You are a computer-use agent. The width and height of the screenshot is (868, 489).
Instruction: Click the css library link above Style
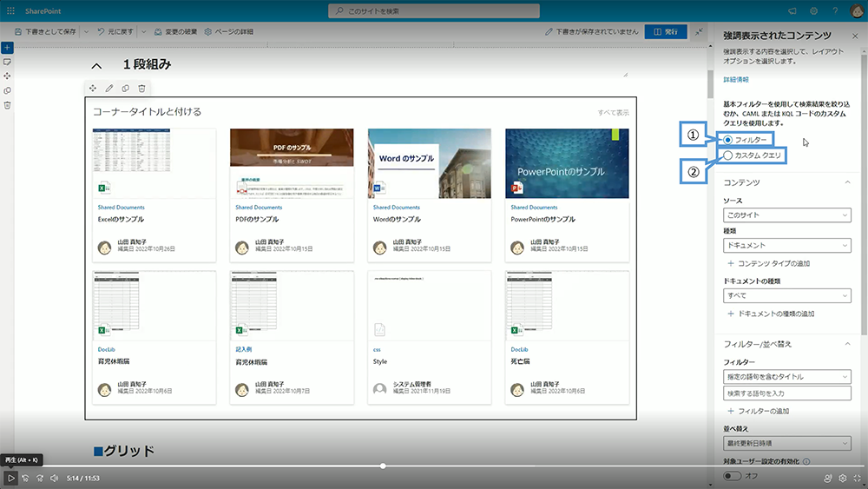point(377,349)
